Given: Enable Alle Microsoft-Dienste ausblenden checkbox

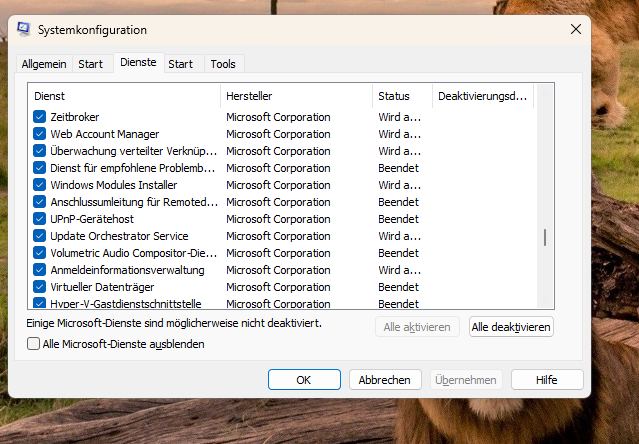Looking at the screenshot, I should point(33,344).
